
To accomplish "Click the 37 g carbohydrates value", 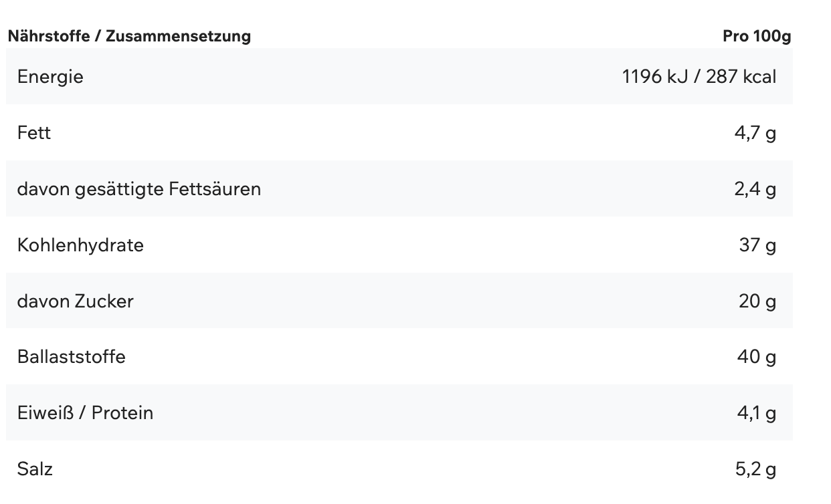I will pos(758,245).
